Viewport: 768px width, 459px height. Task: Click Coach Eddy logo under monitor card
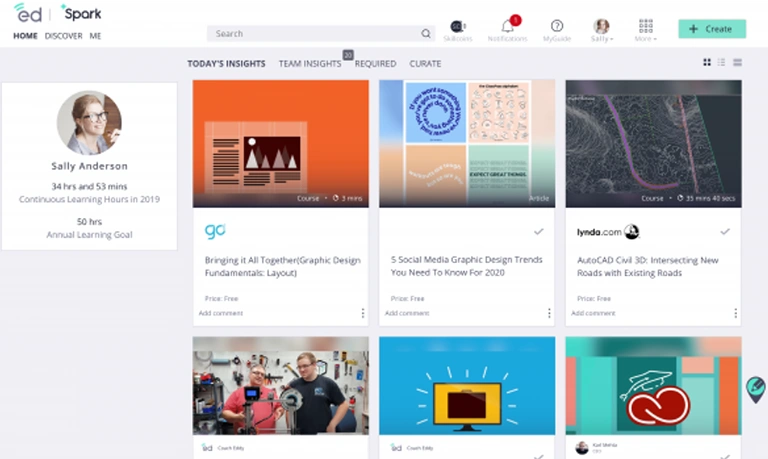(396, 448)
